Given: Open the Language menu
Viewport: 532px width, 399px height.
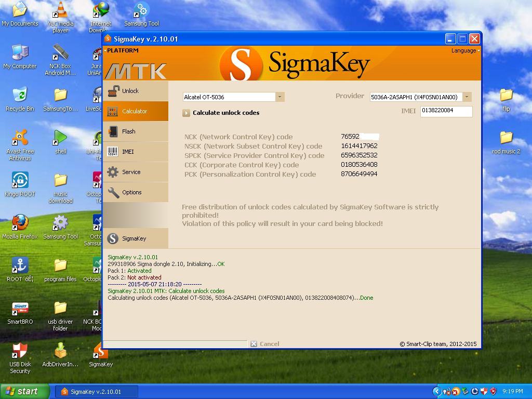Looking at the screenshot, I should 465,50.
